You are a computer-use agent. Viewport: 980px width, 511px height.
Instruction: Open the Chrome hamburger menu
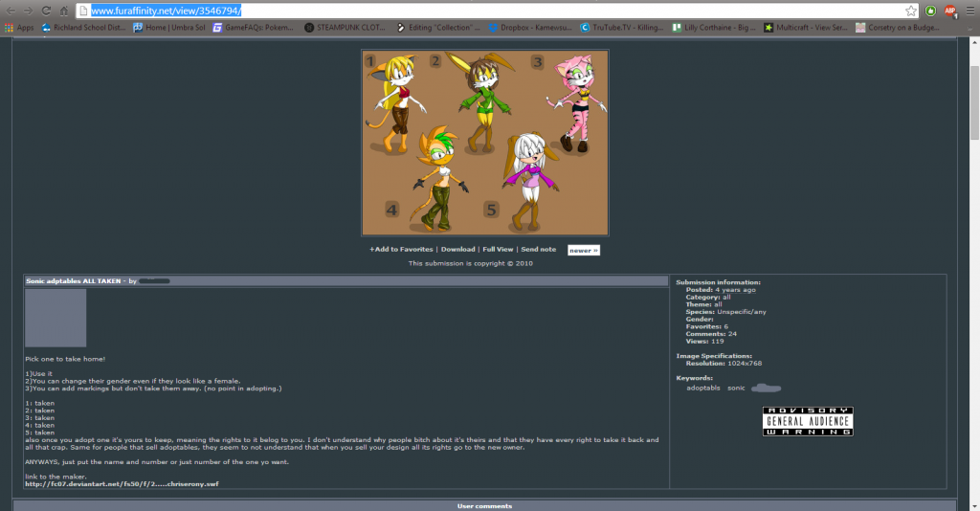coord(970,11)
